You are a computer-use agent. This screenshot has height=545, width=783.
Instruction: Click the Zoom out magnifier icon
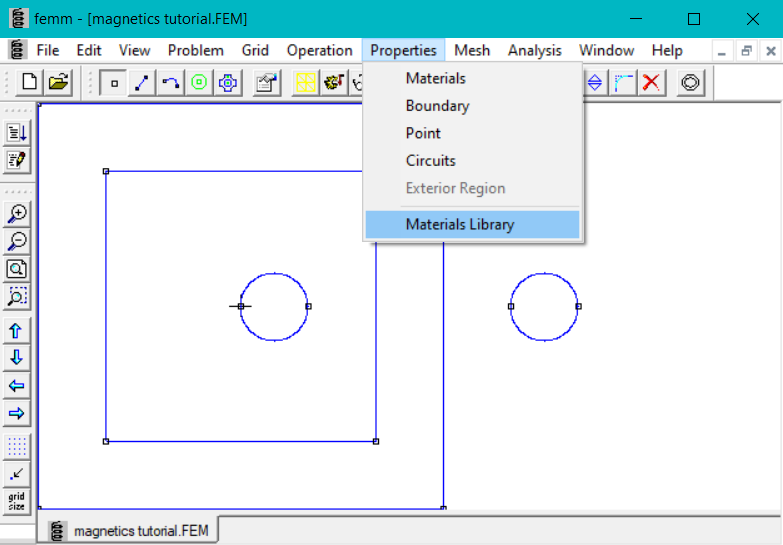(x=17, y=242)
